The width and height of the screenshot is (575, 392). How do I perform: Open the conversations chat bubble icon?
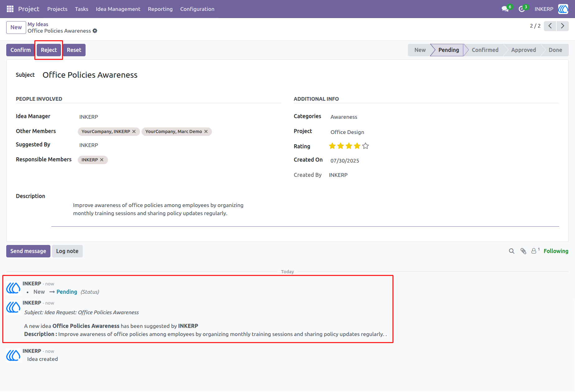505,9
